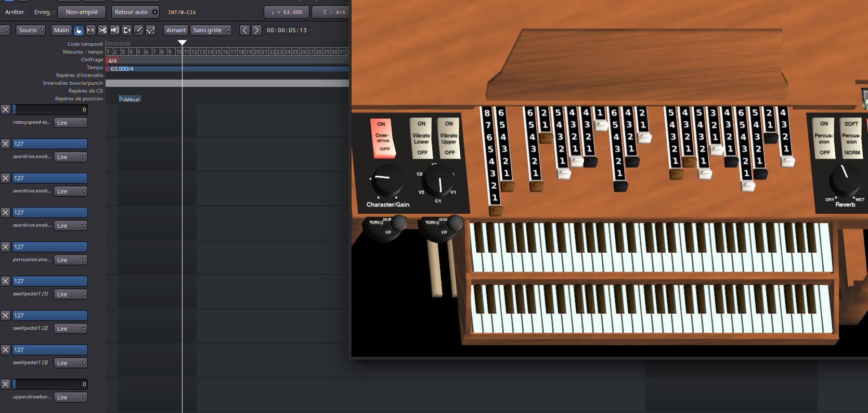Image resolution: width=868 pixels, height=413 pixels.
Task: Close the percussion.ena automation lane
Action: 5,247
